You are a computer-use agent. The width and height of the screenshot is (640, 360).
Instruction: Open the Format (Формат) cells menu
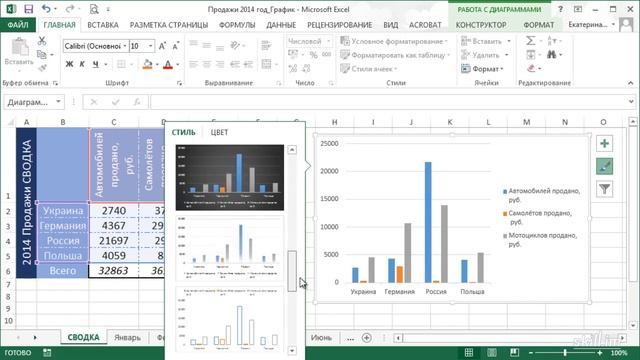coord(482,69)
